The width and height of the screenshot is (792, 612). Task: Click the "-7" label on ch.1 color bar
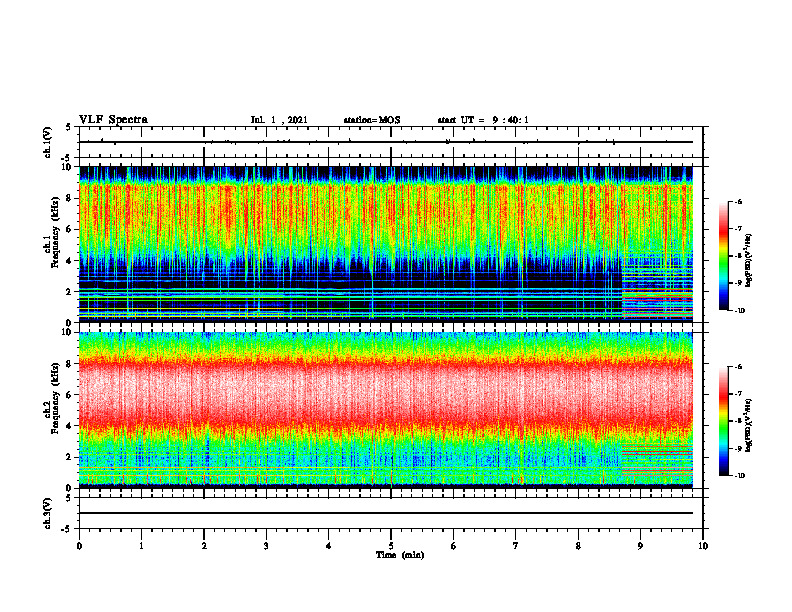(738, 229)
